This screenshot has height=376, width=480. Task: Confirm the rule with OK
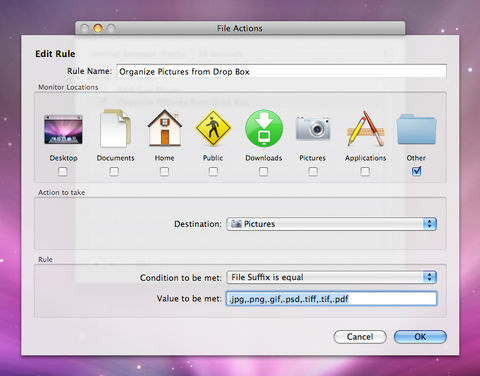click(x=420, y=337)
